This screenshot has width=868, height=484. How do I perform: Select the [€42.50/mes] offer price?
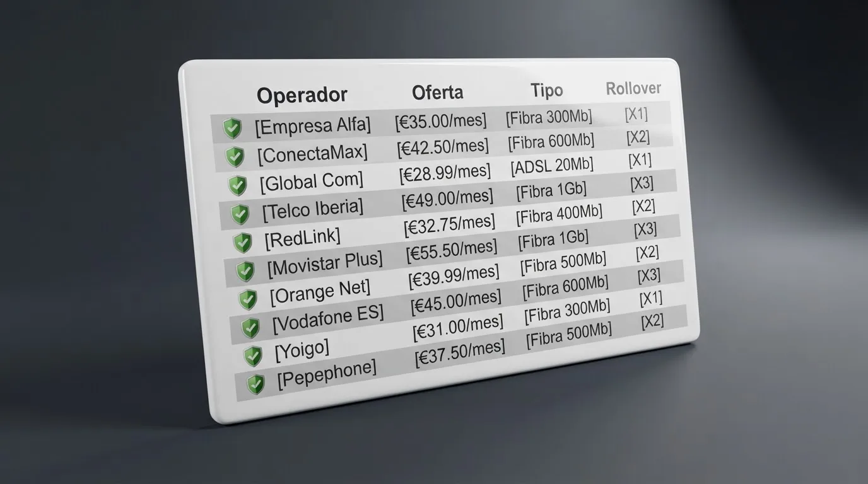[443, 147]
